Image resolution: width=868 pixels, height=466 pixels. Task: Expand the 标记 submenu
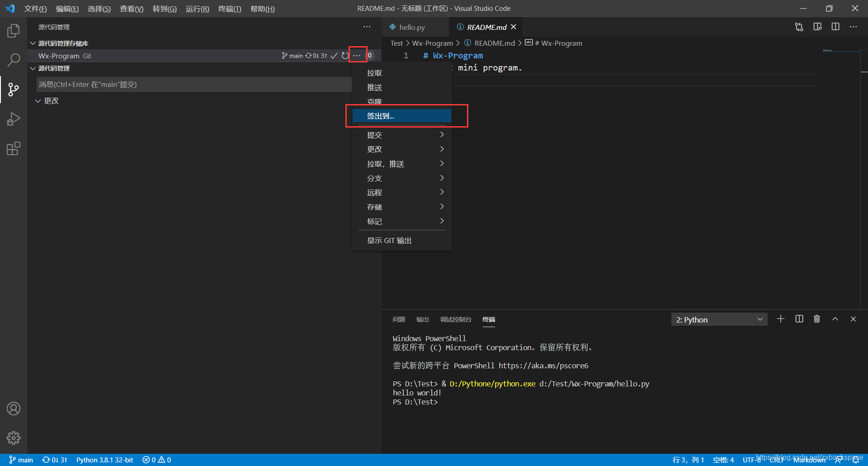point(402,221)
